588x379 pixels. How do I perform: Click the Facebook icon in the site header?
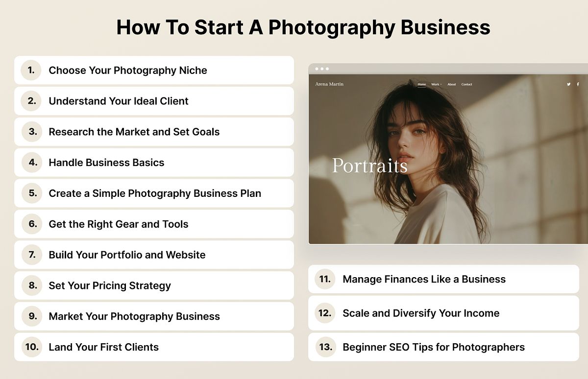click(x=577, y=84)
